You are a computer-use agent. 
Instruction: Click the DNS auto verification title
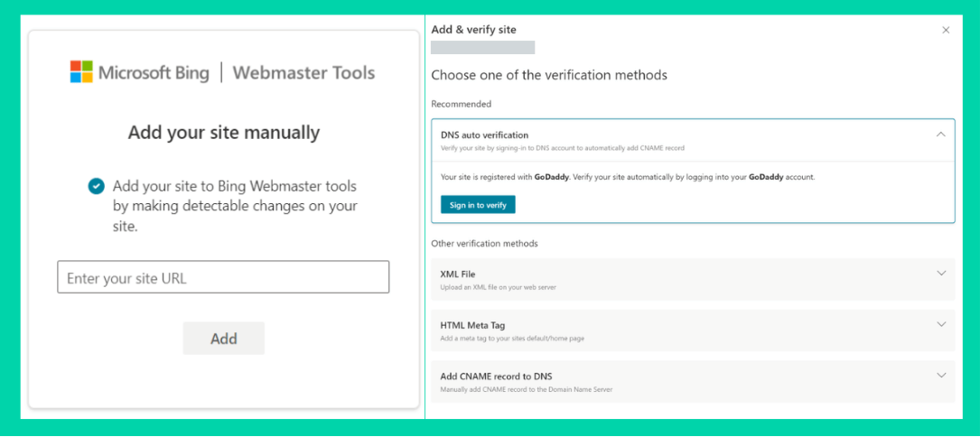[x=484, y=135]
